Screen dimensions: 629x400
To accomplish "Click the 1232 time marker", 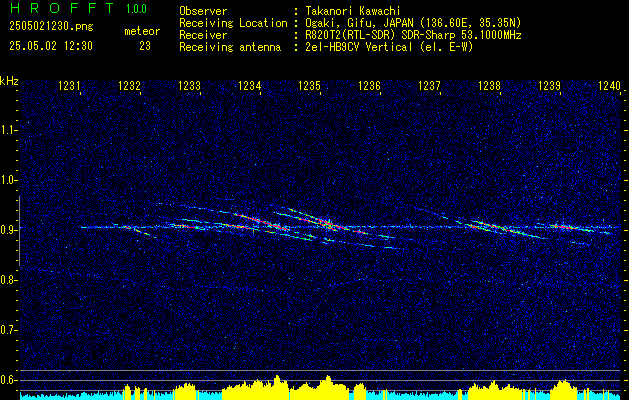I will click(x=130, y=86).
